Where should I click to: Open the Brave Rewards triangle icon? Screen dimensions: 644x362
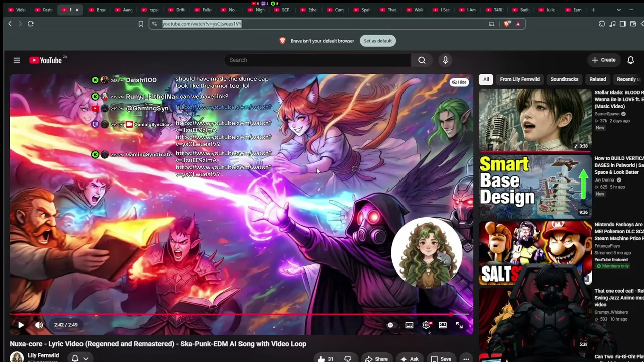click(518, 24)
